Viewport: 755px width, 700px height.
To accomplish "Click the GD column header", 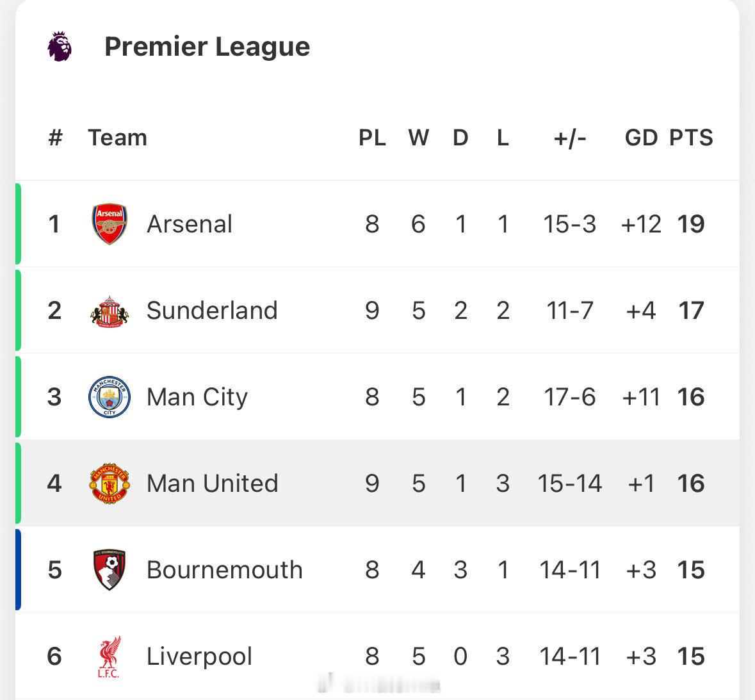I will [x=641, y=138].
